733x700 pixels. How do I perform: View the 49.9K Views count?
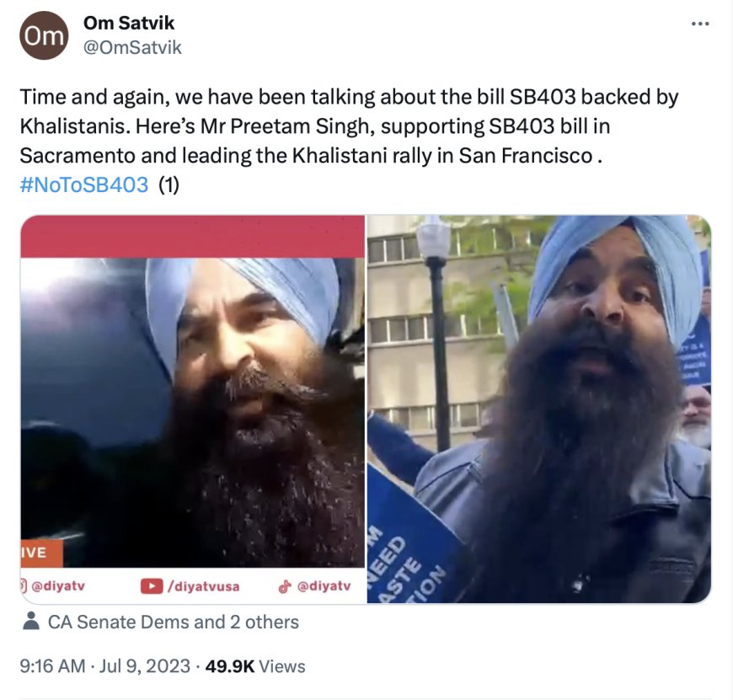click(255, 666)
